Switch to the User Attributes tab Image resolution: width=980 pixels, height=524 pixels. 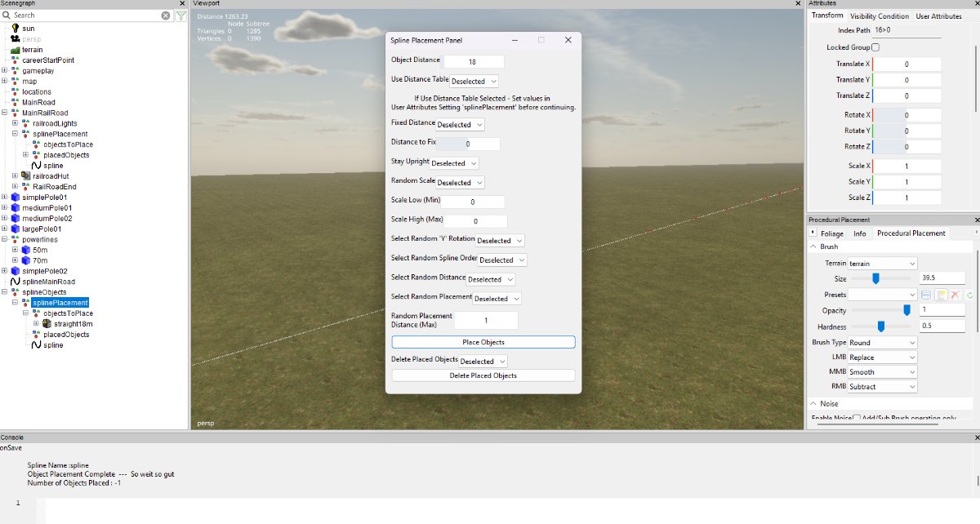coord(938,16)
